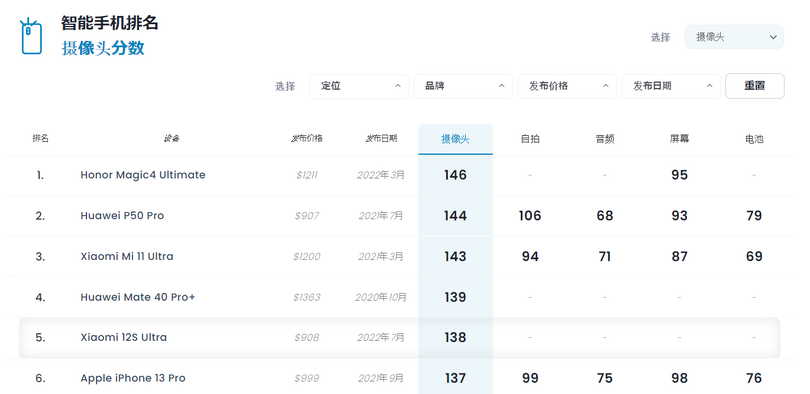Click selfie score 99 for iPhone 13 Pro
Viewport: 810px width, 394px height.
coord(530,379)
